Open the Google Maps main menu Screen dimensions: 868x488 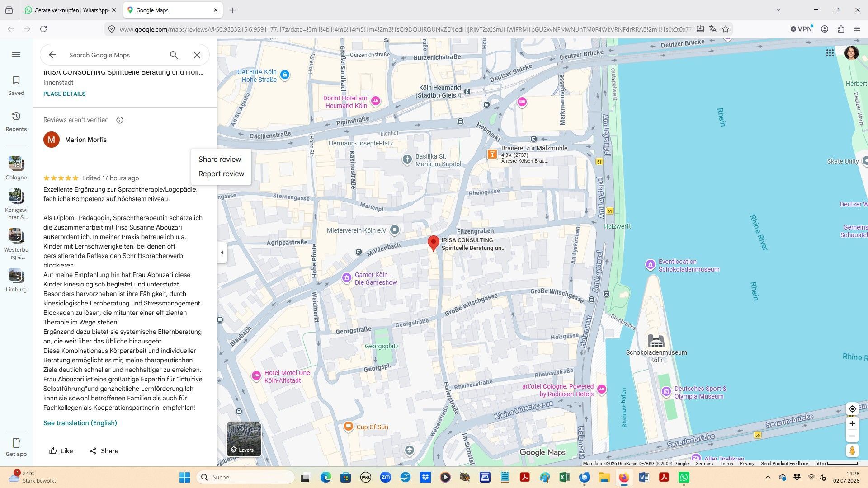click(16, 55)
